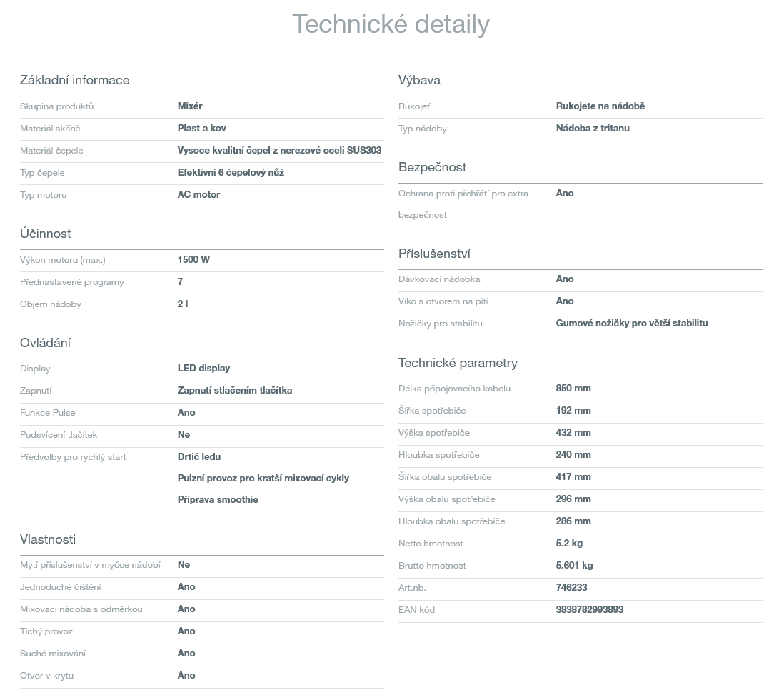Click the EAN code value 3838782993893
774x700 pixels.
[x=590, y=610]
